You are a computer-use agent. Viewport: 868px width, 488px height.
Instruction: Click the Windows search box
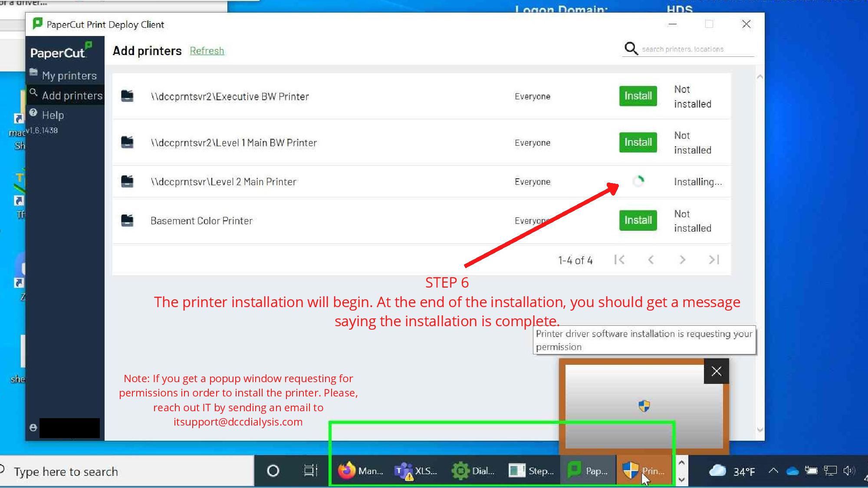(x=127, y=471)
